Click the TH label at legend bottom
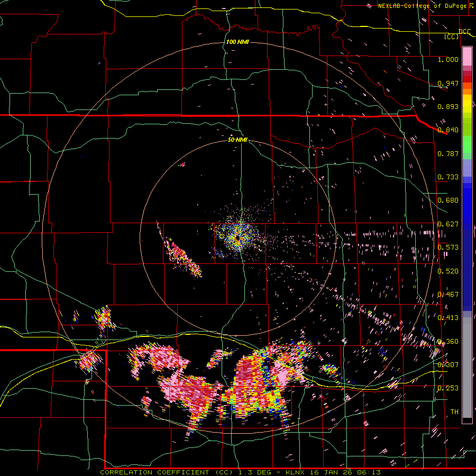This screenshot has height=476, width=476. (454, 412)
